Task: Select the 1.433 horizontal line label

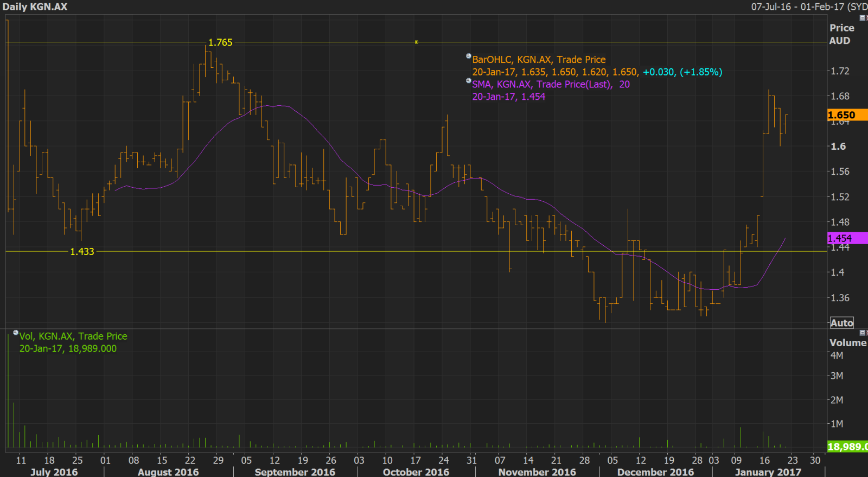Action: click(82, 251)
